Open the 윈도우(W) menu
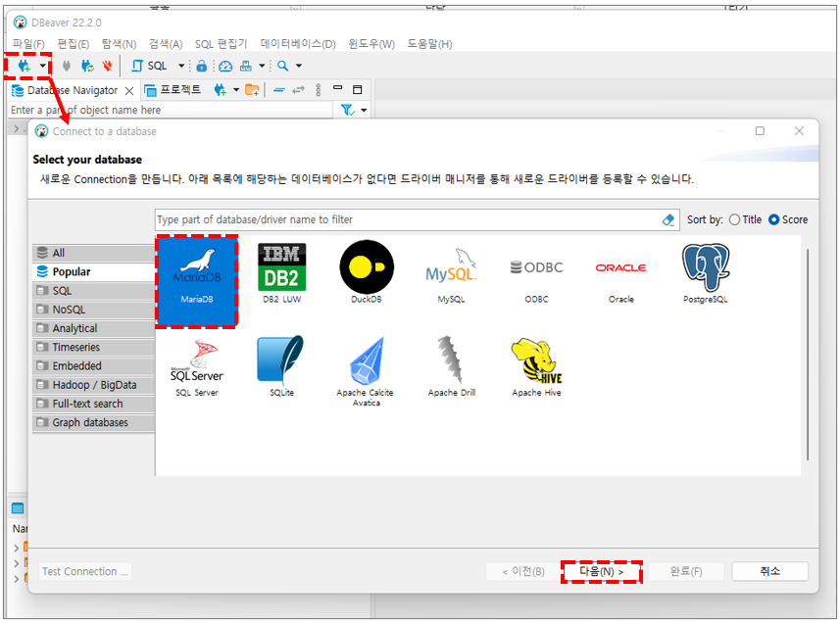This screenshot has width=840, height=623. [x=371, y=44]
